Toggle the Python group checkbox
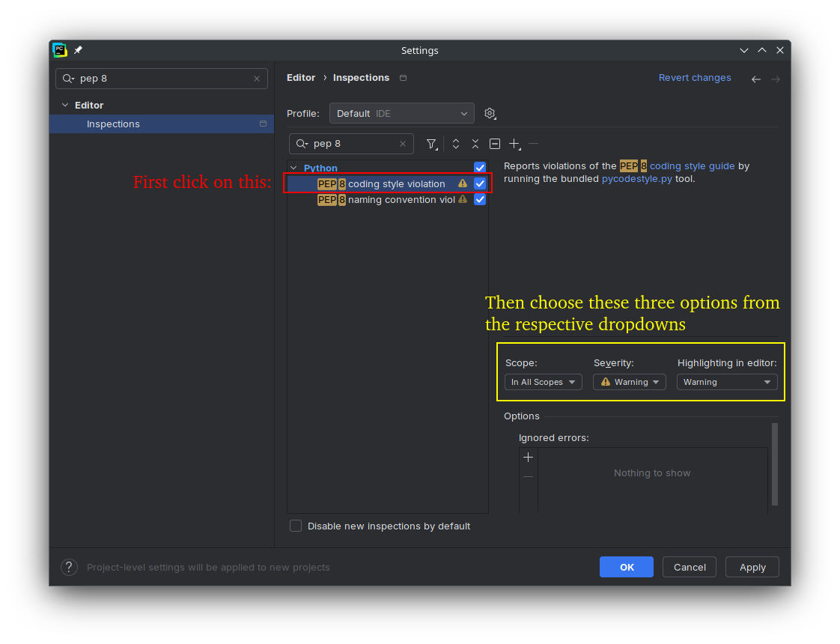Image resolution: width=840 pixels, height=644 pixels. pos(480,168)
